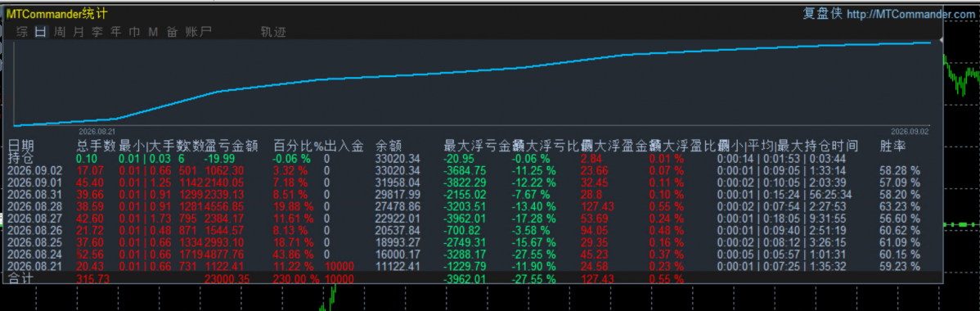Open the 季 quarterly tab

pyautogui.click(x=97, y=32)
